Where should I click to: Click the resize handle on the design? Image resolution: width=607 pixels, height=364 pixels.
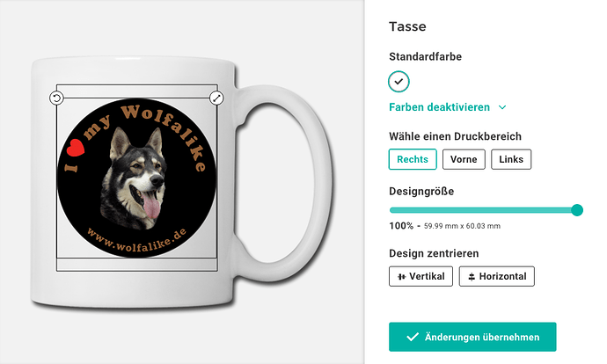[x=216, y=98]
